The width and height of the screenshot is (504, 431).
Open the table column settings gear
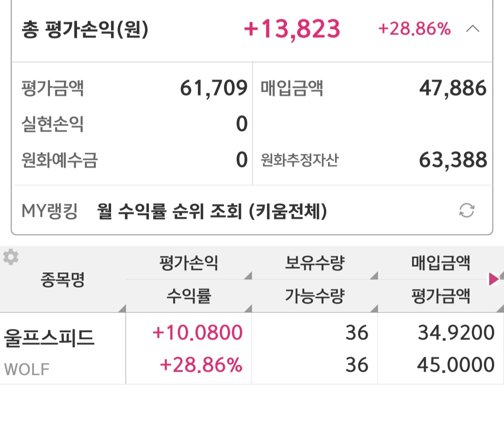point(11,257)
